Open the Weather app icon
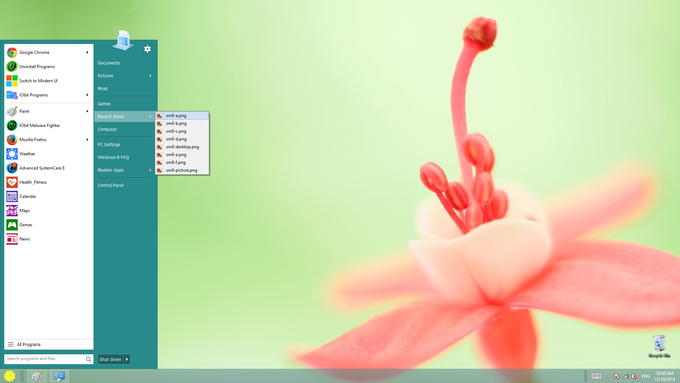Image resolution: width=680 pixels, height=383 pixels. 12,154
